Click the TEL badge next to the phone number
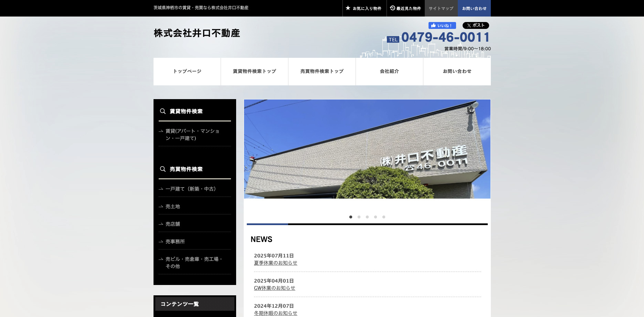The width and height of the screenshot is (644, 317). pos(393,39)
